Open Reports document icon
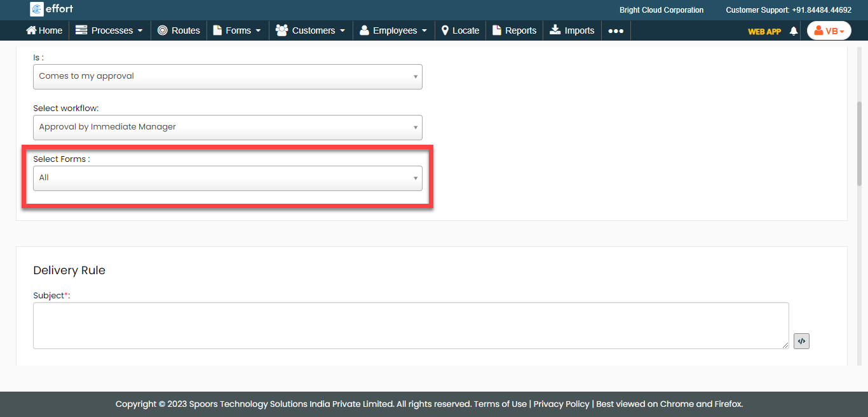The width and height of the screenshot is (868, 417). point(497,30)
